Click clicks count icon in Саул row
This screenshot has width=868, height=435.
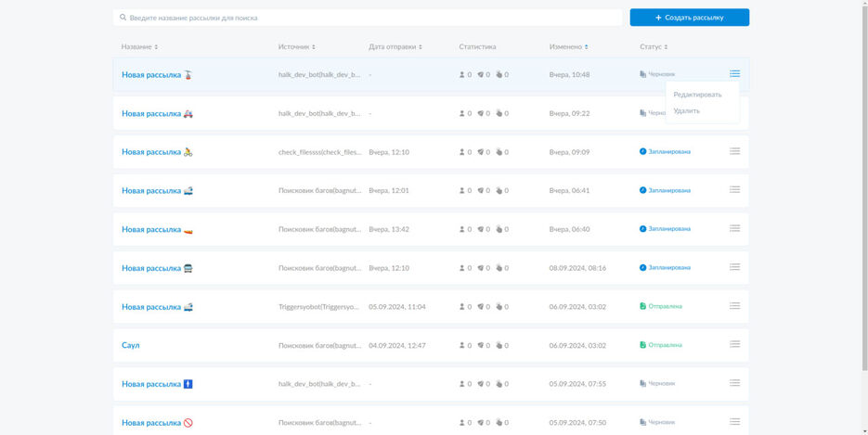click(499, 345)
